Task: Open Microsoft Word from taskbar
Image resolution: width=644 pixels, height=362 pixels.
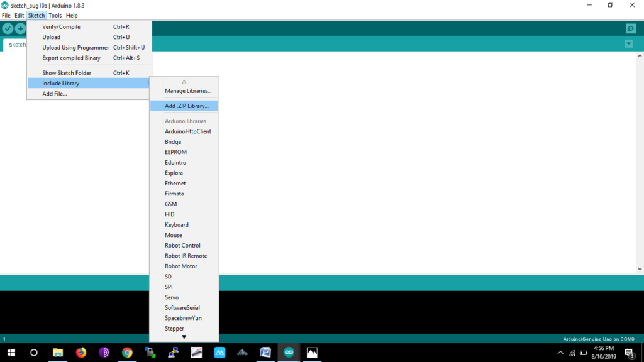Action: pyautogui.click(x=266, y=353)
